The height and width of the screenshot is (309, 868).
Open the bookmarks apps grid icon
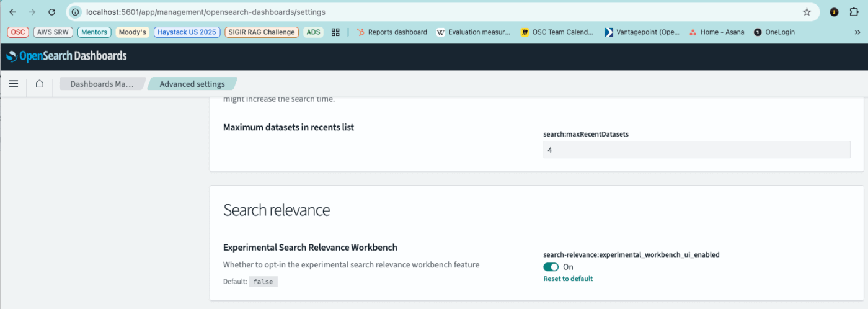tap(336, 32)
